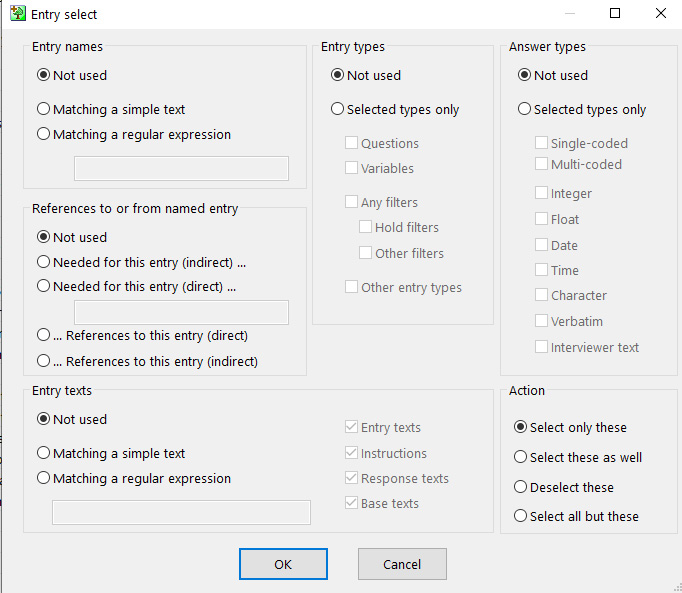
Task: Toggle the 'Entry texts' checkbox
Action: point(351,427)
